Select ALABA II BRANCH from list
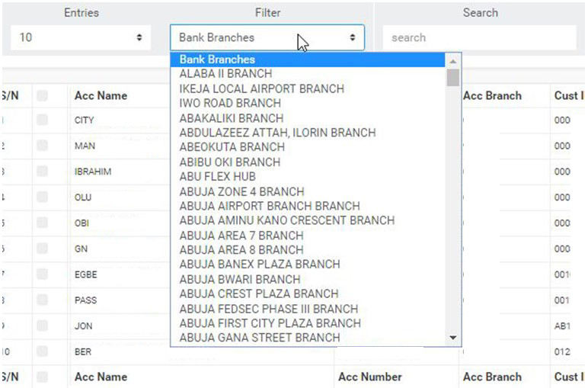The image size is (588, 388). point(225,74)
